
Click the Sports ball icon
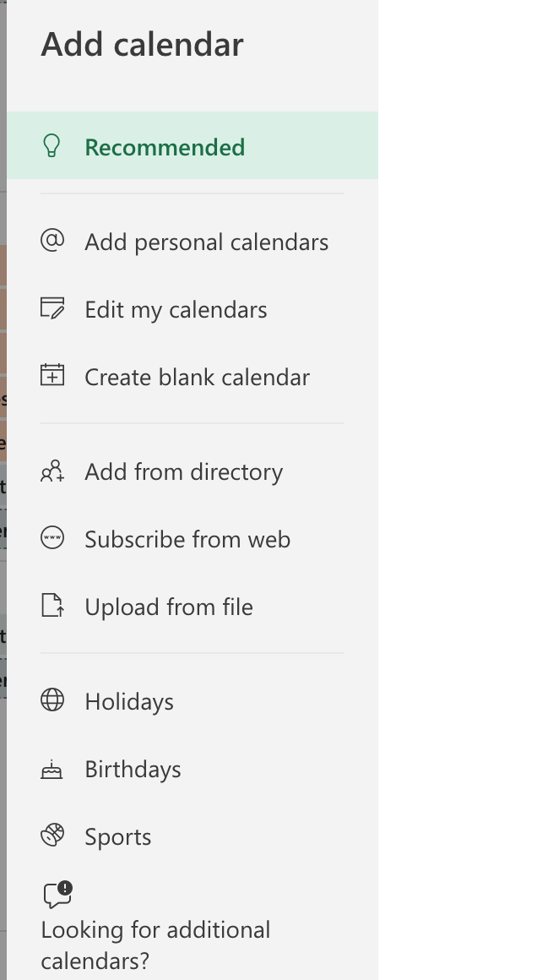pyautogui.click(x=52, y=835)
